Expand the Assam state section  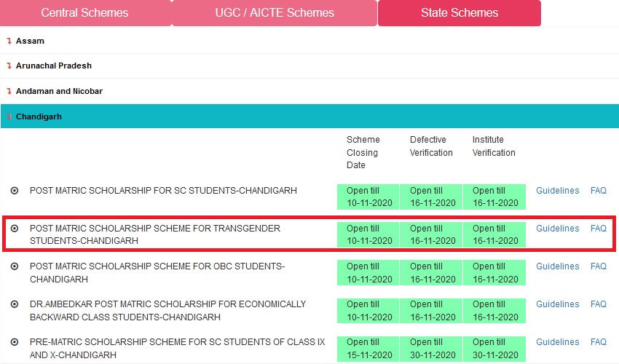(x=30, y=41)
